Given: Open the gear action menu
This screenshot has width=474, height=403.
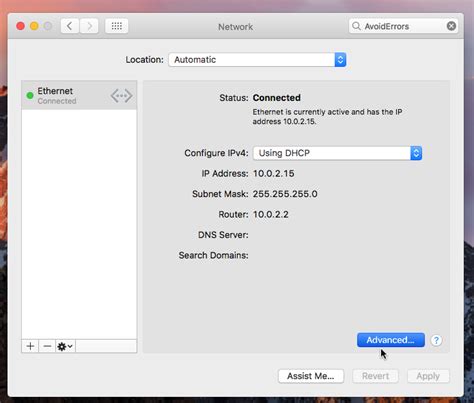Looking at the screenshot, I should pos(65,346).
